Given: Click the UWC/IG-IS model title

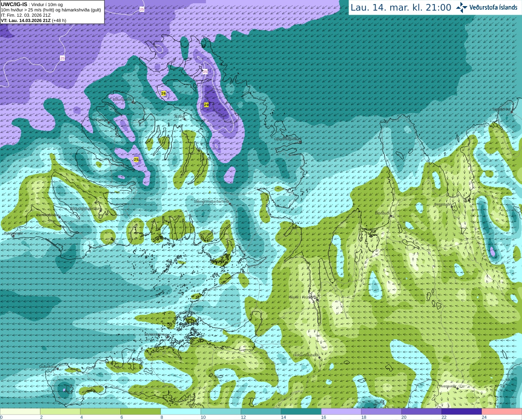Looking at the screenshot, I should click(x=14, y=4).
